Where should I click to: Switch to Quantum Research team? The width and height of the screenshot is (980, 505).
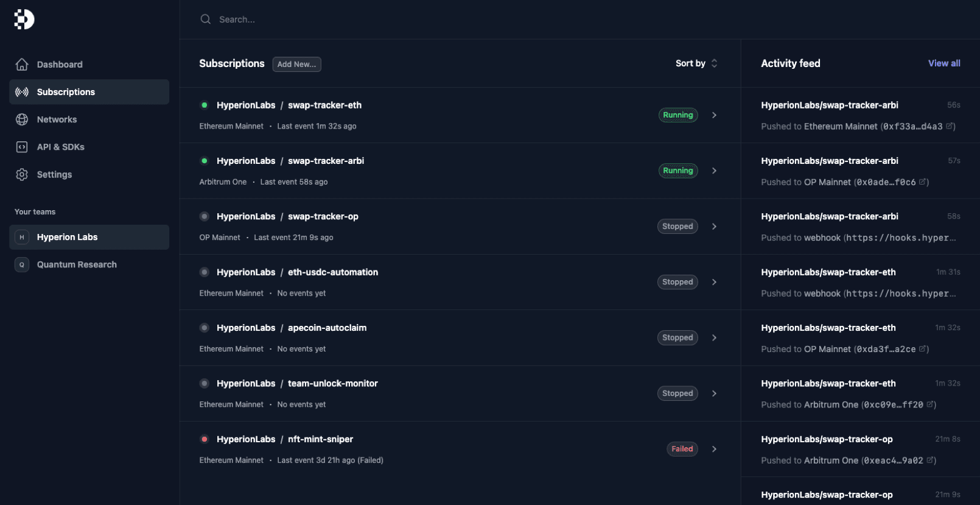click(89, 264)
